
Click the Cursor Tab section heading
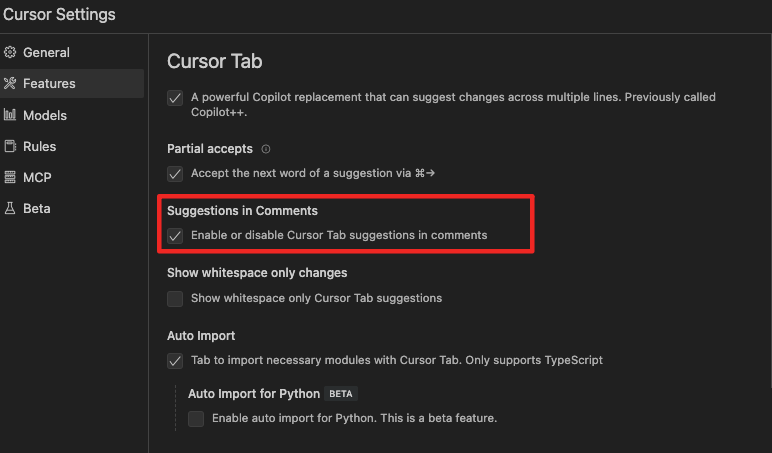[x=214, y=61]
